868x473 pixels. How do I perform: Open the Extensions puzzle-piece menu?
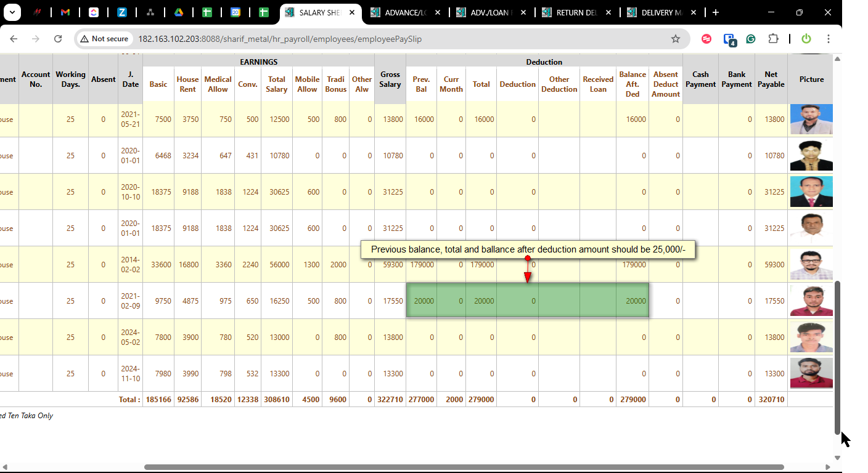pos(773,39)
